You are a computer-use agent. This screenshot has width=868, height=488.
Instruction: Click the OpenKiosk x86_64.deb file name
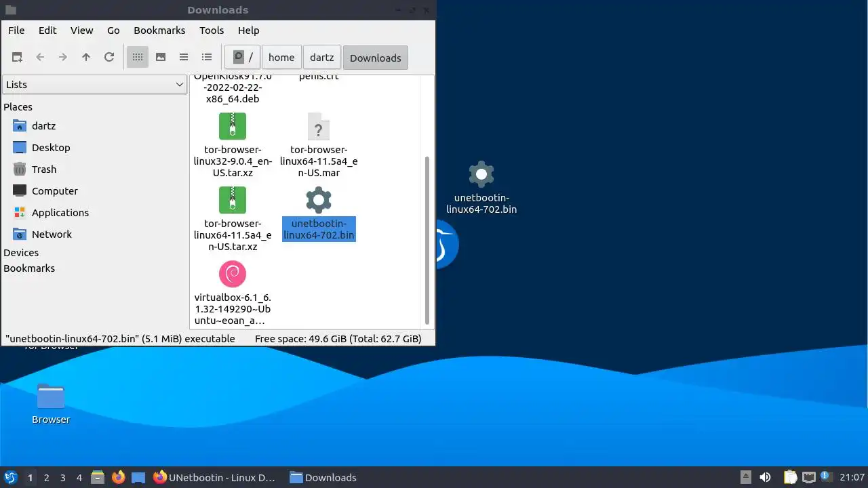pyautogui.click(x=233, y=88)
